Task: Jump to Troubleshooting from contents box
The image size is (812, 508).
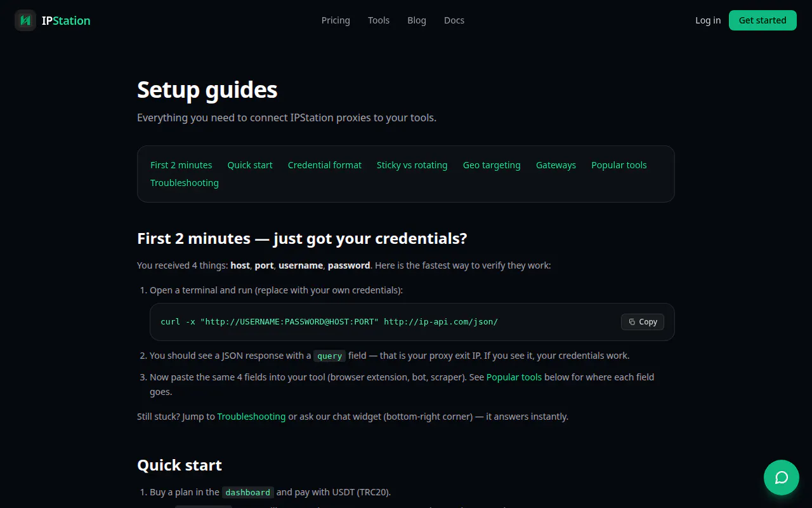Action: (x=185, y=183)
